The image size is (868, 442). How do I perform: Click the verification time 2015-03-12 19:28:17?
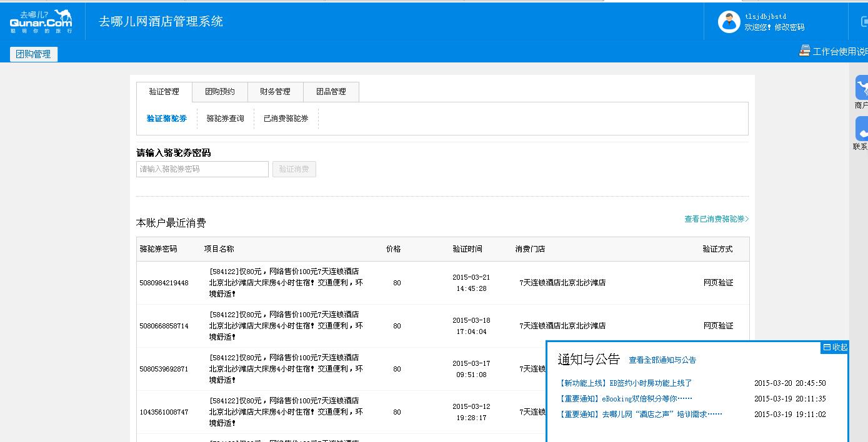pyautogui.click(x=471, y=413)
